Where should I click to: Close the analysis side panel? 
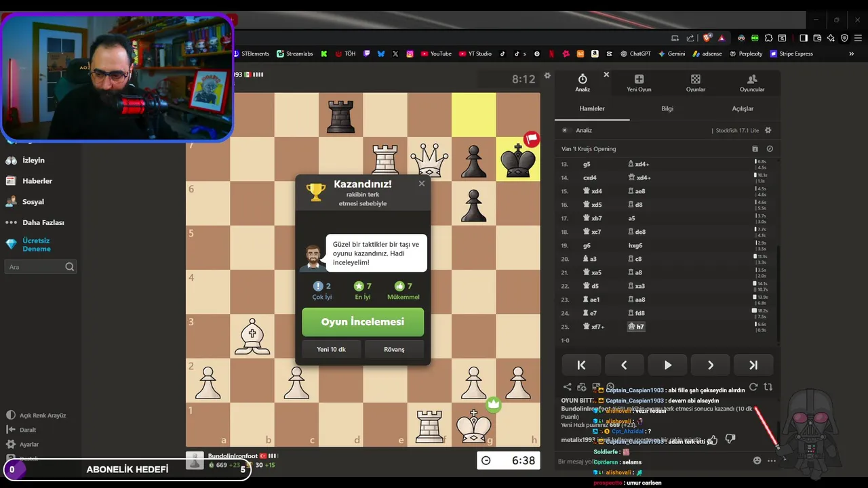(606, 75)
